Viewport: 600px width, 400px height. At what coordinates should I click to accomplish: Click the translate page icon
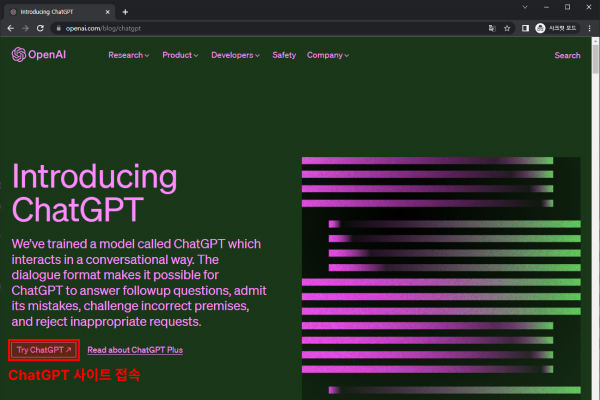pos(491,28)
